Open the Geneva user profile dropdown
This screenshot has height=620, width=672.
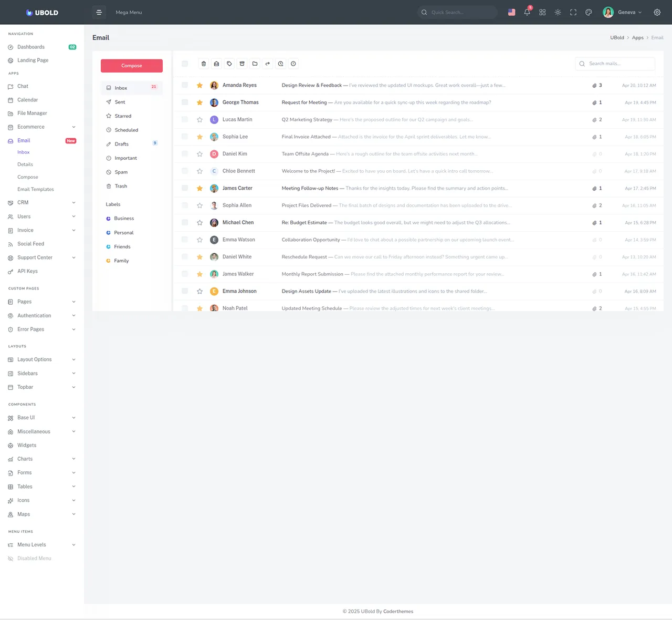click(623, 12)
